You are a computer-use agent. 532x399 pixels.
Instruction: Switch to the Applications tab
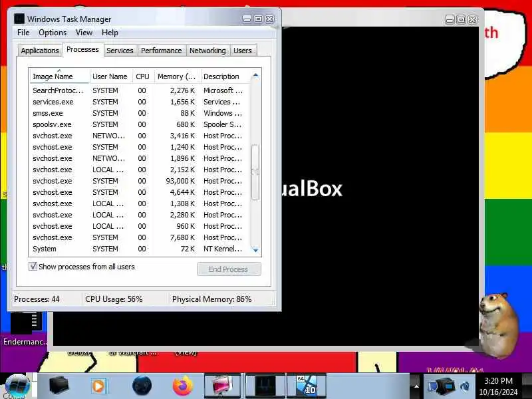pyautogui.click(x=40, y=51)
